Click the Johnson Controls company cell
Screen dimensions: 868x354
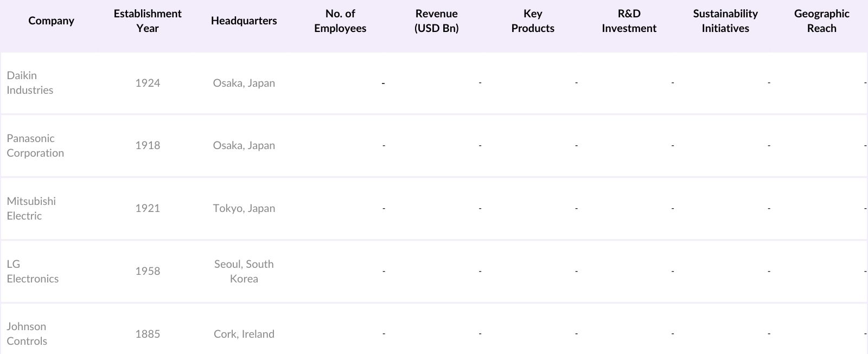point(27,333)
